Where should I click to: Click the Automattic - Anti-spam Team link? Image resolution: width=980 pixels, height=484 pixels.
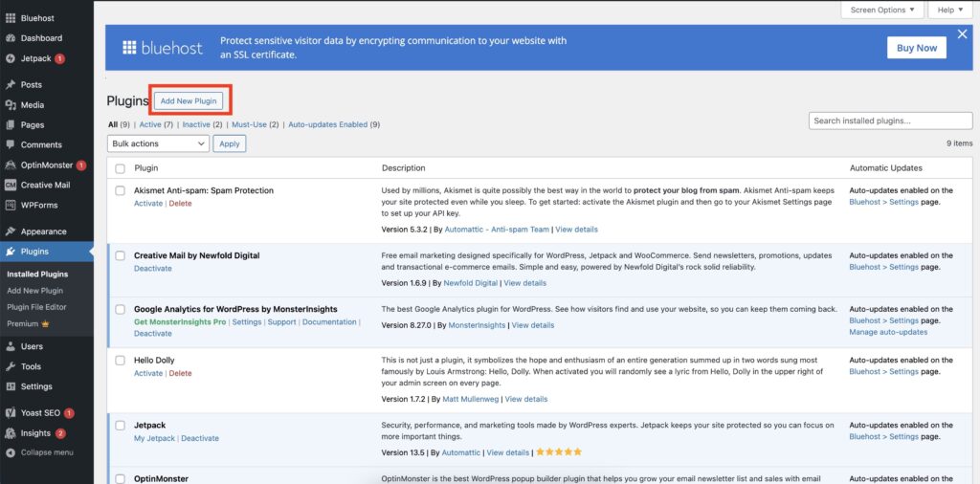pos(497,230)
